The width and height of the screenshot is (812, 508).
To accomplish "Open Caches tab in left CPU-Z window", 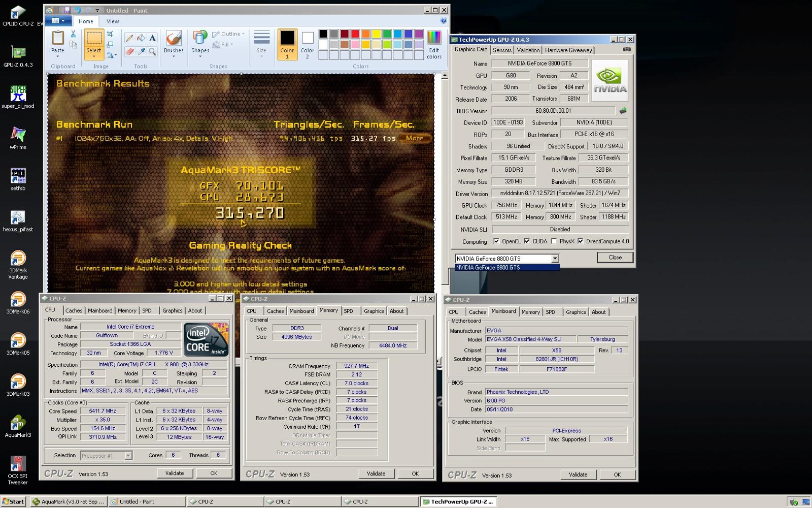I will (x=74, y=311).
